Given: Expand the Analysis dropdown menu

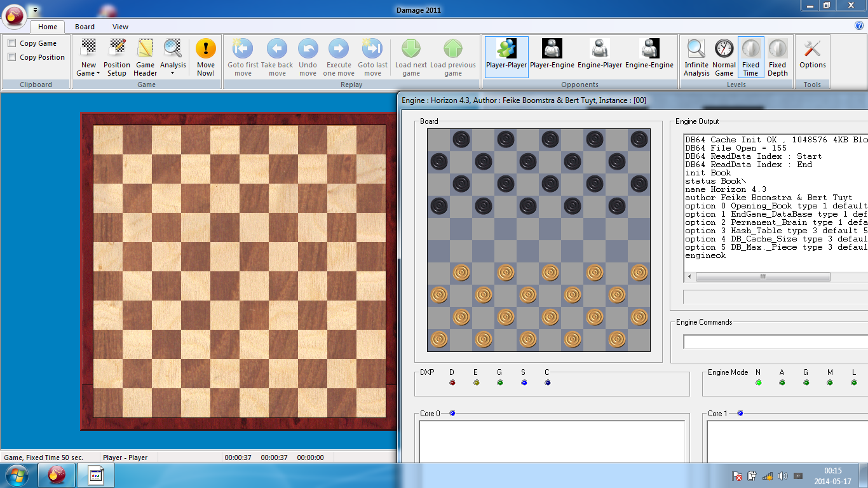Looking at the screenshot, I should (173, 73).
